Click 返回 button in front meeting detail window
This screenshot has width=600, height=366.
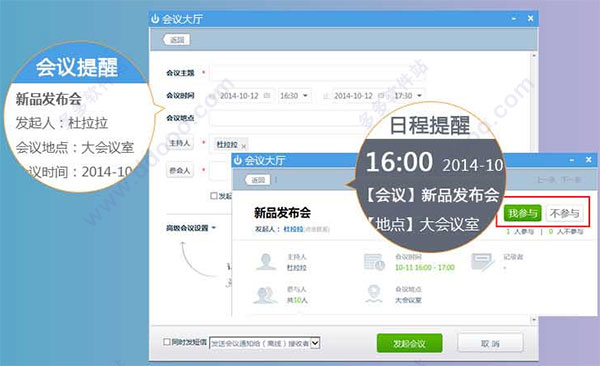(x=258, y=180)
